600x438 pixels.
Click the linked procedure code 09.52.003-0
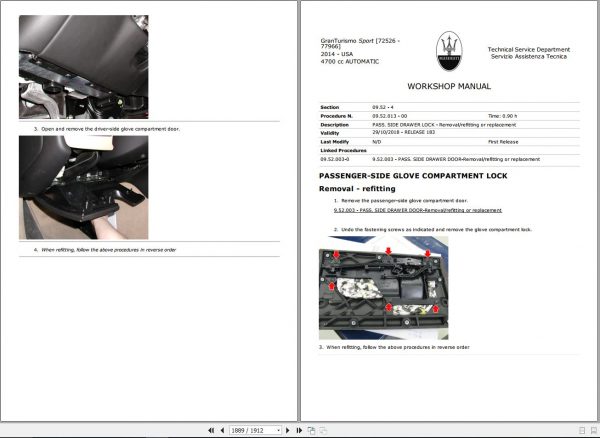coord(334,159)
